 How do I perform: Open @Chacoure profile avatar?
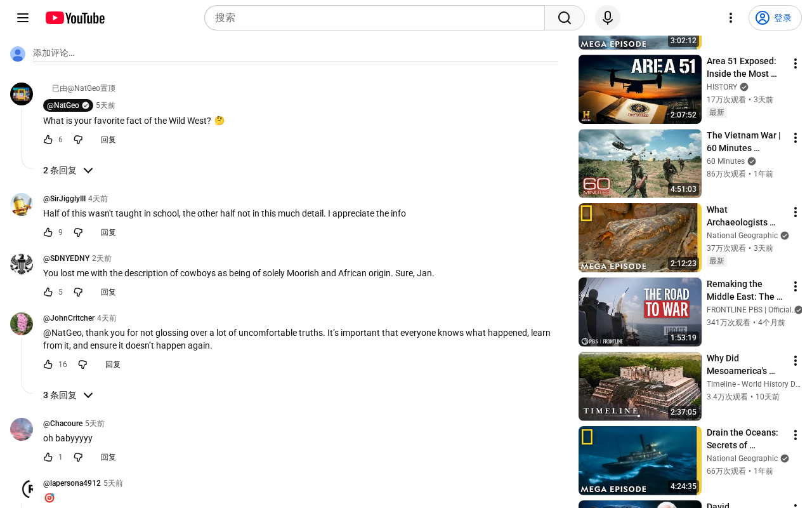tap(22, 429)
